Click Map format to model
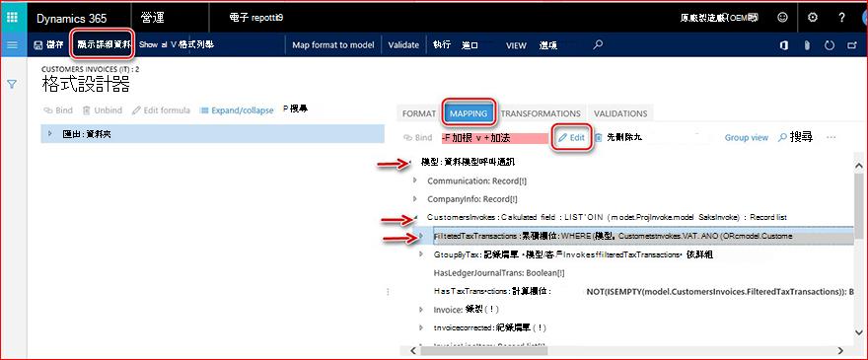Image resolution: width=868 pixels, height=360 pixels. pos(332,44)
